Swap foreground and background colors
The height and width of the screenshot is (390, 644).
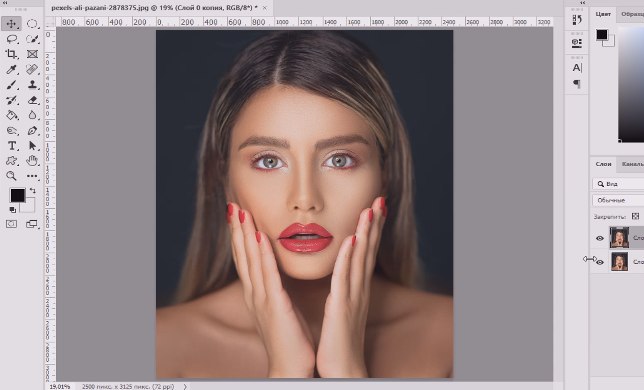(32, 191)
